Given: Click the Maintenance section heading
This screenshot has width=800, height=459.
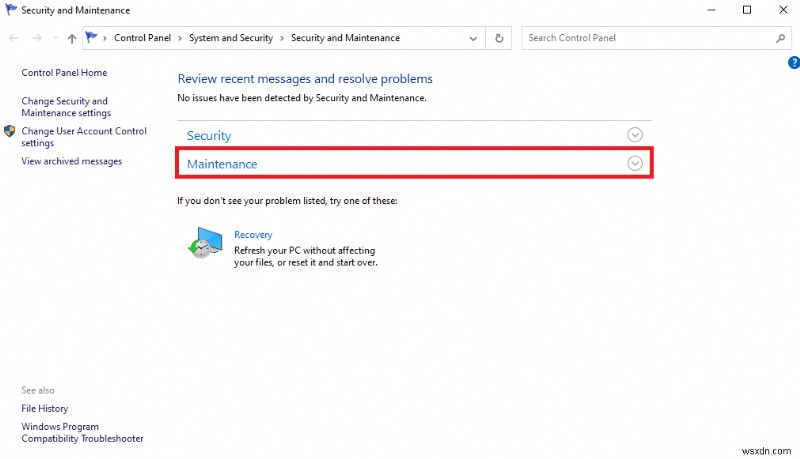Looking at the screenshot, I should pos(222,164).
